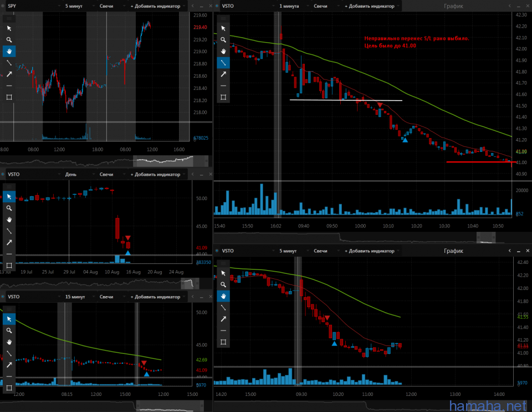This screenshot has width=532, height=412.
Task: Toggle the circle icon beside VSTO in 1-minute chart
Action: point(217,6)
